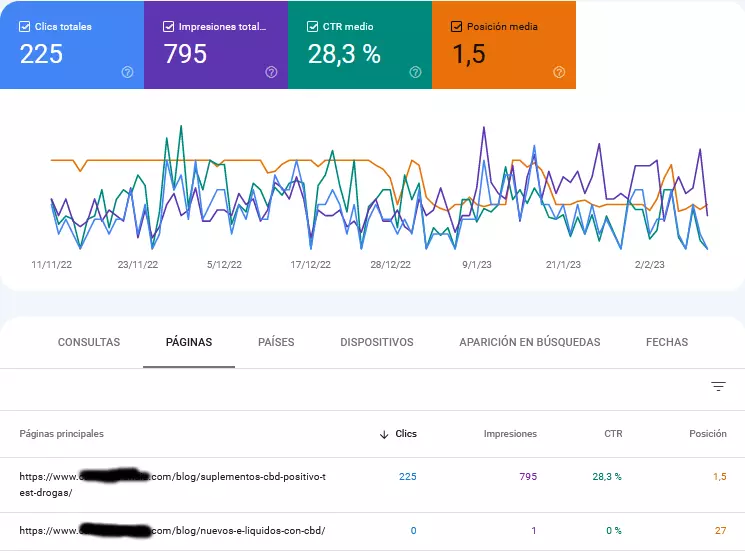Click the 225 clicks cell in first row
Image resolution: width=745 pixels, height=553 pixels.
[x=408, y=477]
